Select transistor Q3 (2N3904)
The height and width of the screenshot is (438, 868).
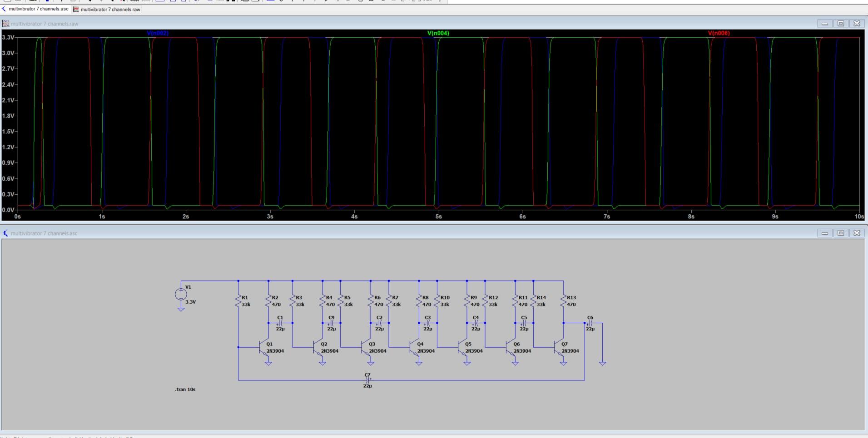click(366, 348)
